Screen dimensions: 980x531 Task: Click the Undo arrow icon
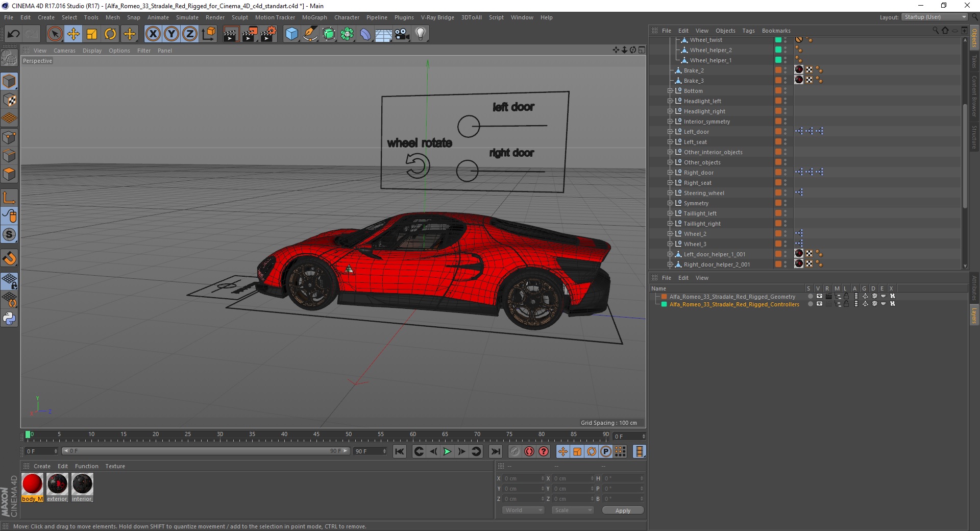coord(13,34)
